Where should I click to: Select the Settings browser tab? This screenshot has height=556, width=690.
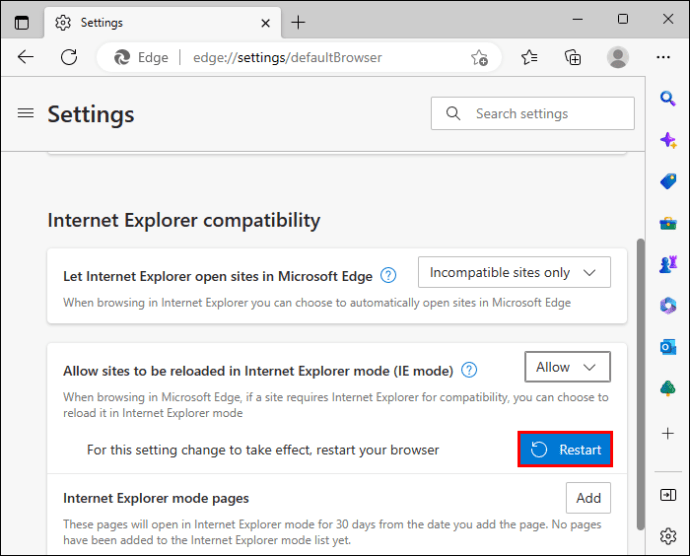coord(162,22)
